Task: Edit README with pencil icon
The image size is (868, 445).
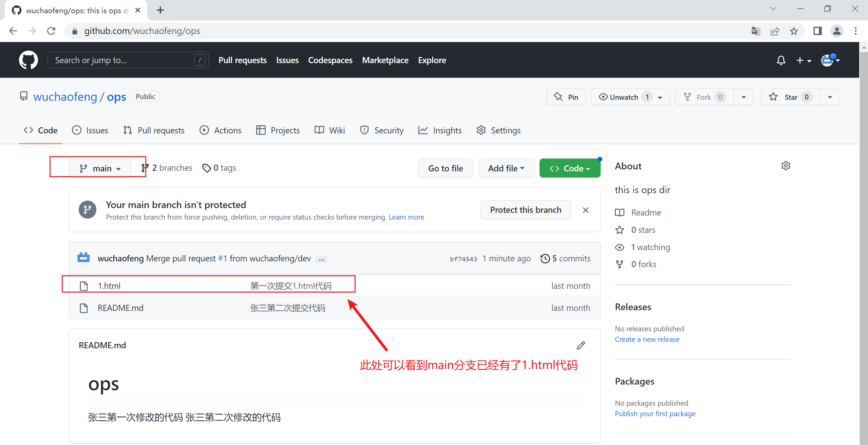Action: click(581, 346)
